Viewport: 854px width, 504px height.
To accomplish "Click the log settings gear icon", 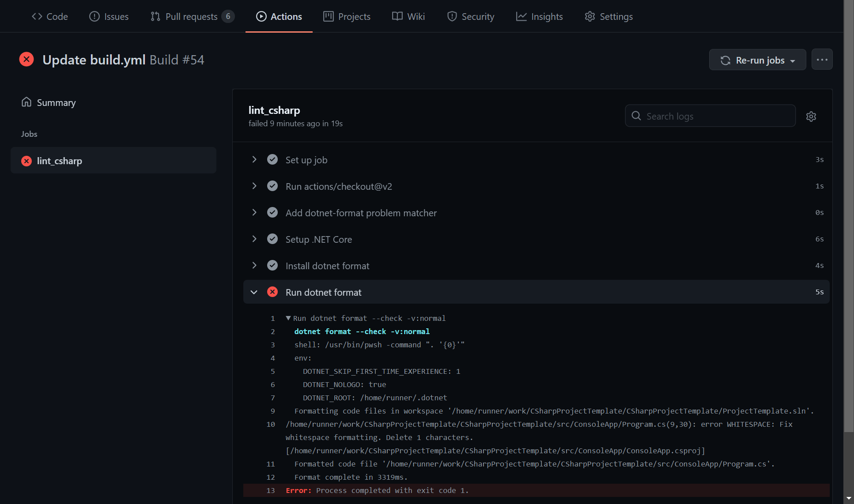I will (811, 117).
